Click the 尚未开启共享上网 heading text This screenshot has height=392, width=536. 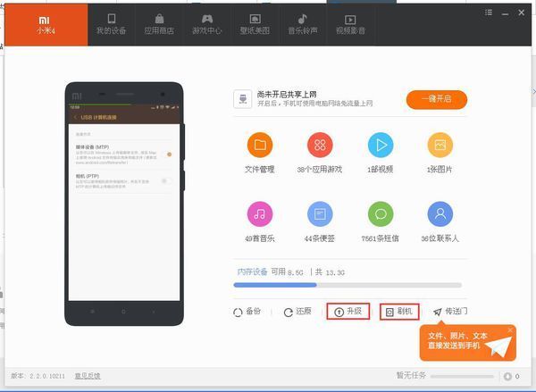287,95
